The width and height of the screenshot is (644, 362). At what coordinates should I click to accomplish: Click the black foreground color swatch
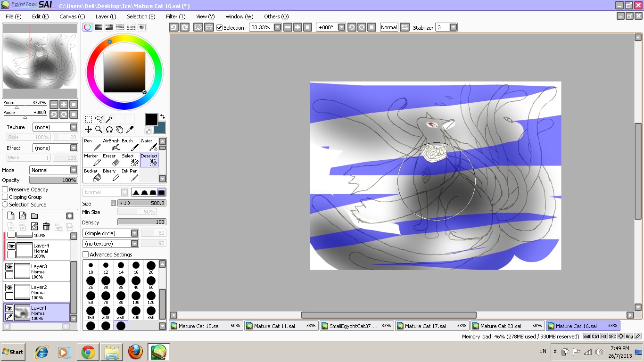point(151,120)
